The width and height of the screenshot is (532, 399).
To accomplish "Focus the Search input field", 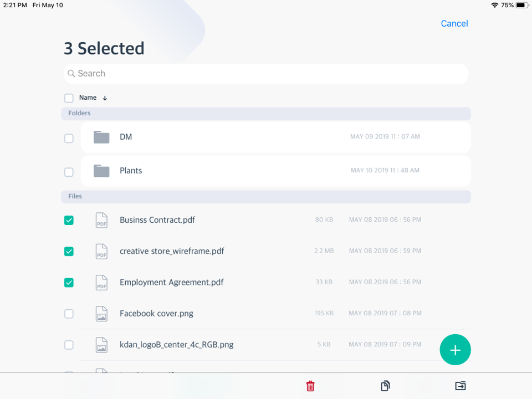I will click(x=266, y=74).
